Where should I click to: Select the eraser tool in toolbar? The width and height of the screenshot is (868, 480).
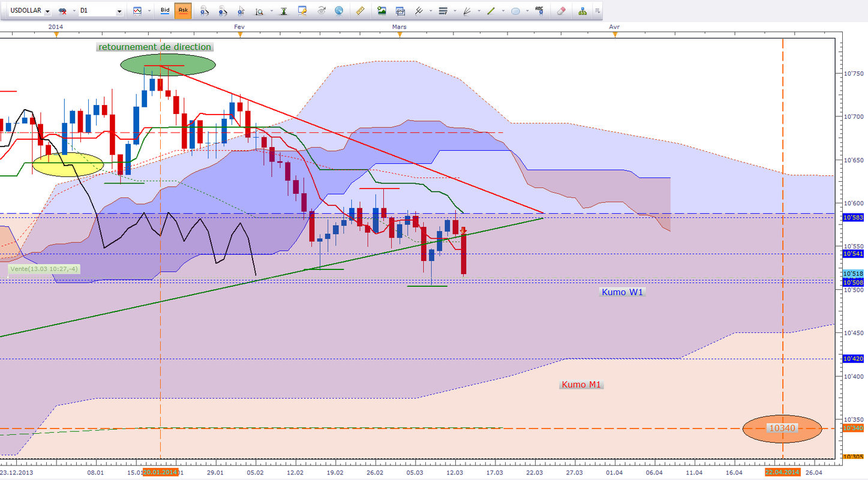coord(561,11)
